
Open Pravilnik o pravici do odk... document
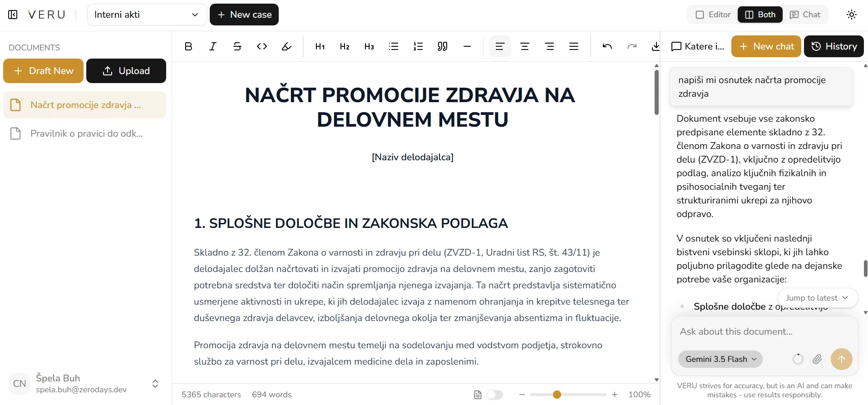(x=85, y=133)
